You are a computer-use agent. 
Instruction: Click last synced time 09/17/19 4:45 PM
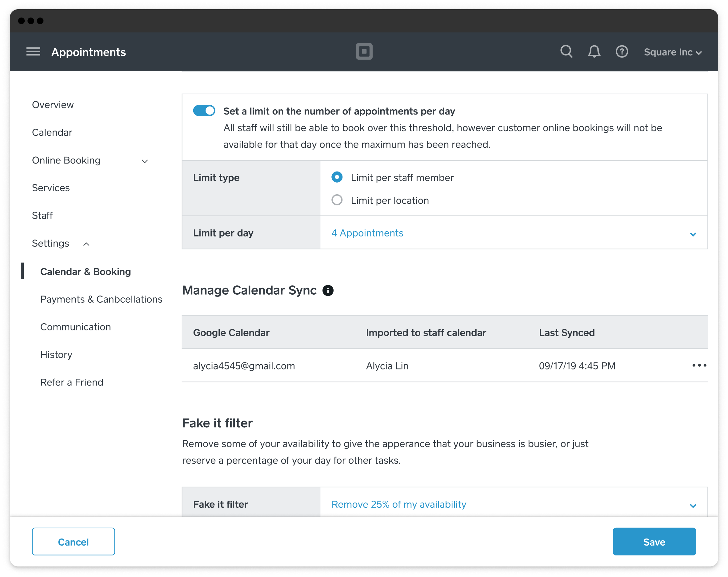click(x=577, y=365)
